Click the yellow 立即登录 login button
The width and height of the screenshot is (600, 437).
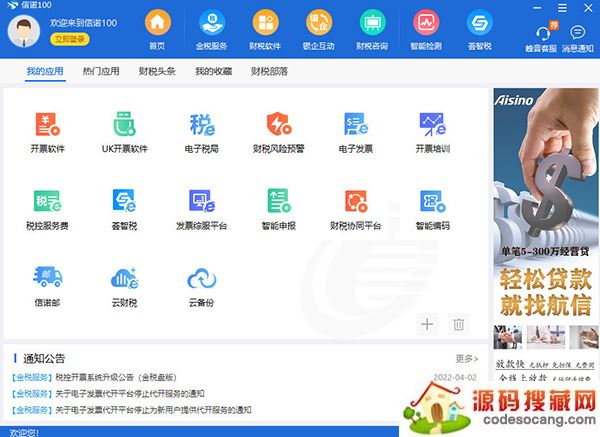(x=70, y=39)
